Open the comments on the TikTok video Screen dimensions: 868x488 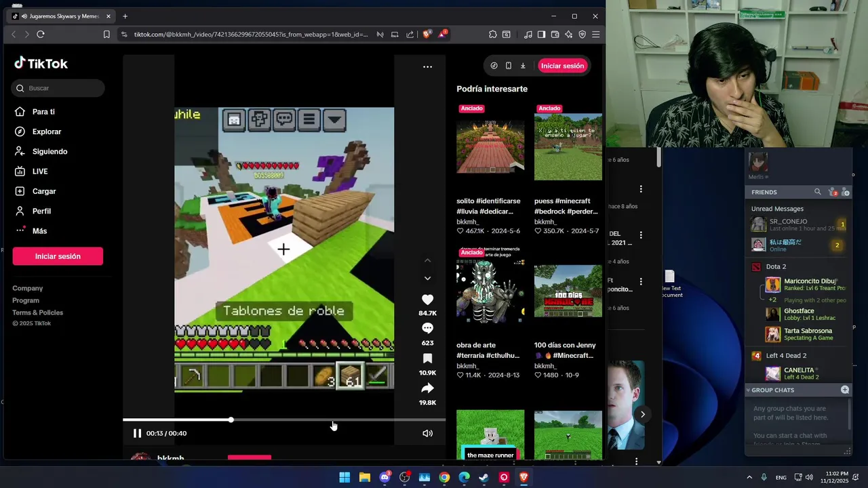click(x=427, y=328)
